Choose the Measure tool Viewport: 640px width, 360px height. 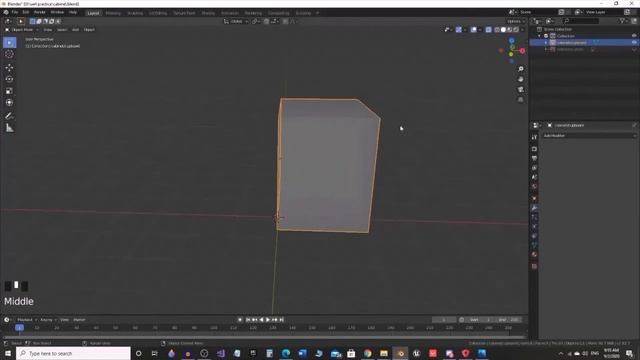pyautogui.click(x=9, y=128)
